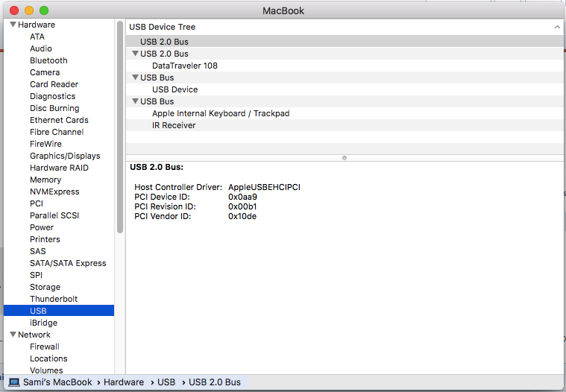Image resolution: width=566 pixels, height=392 pixels.
Task: Click the bold USB 2.0 Bus heading
Action: (x=157, y=168)
